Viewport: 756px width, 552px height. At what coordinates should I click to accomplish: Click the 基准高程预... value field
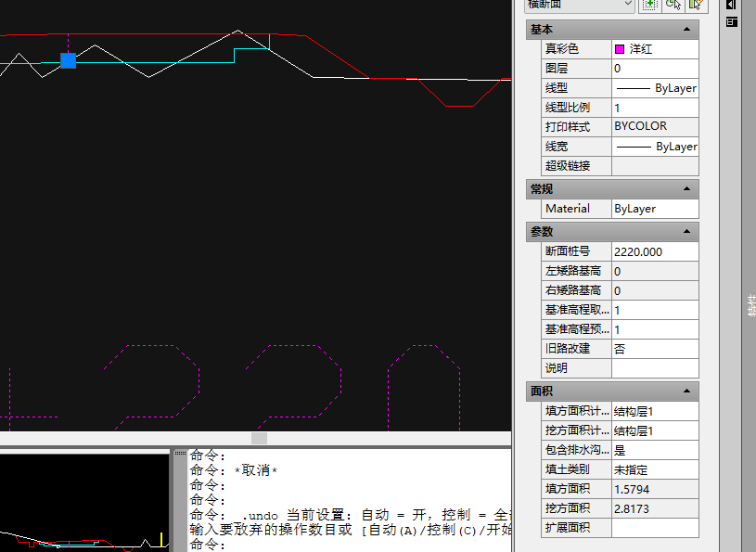coord(655,329)
